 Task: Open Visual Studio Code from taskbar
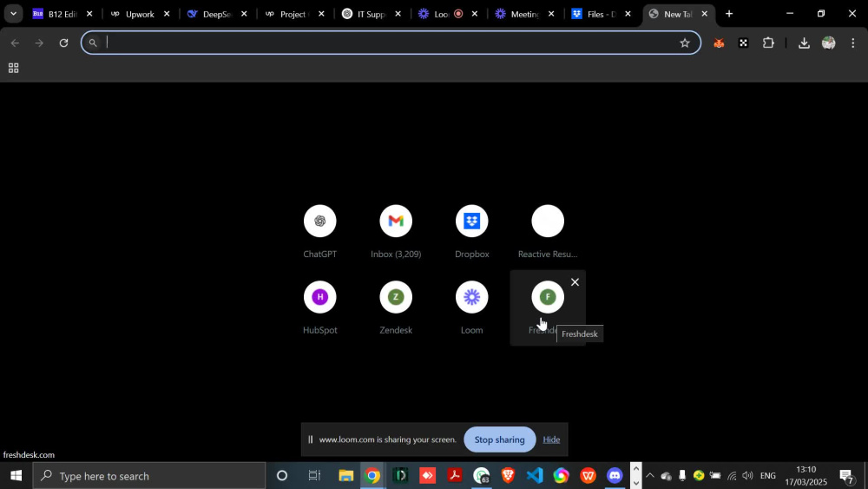[534, 476]
